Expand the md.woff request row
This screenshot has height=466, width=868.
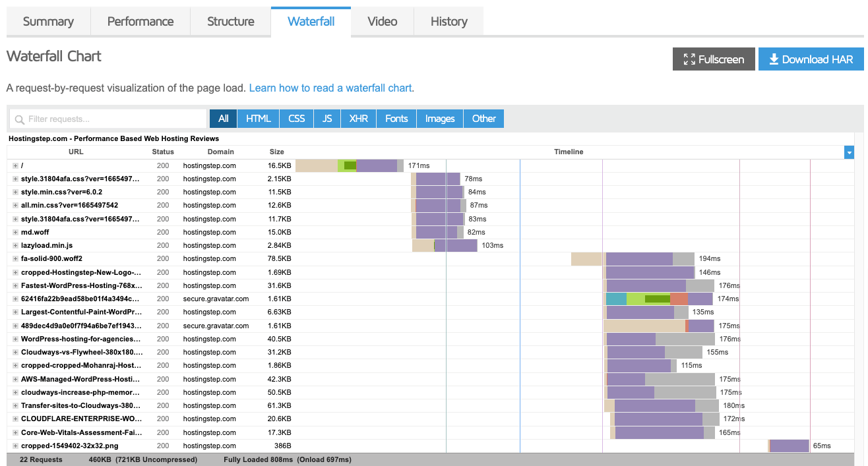pos(15,232)
